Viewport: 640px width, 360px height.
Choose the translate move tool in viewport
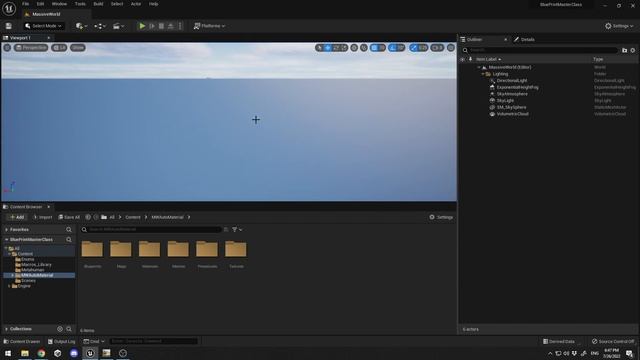(x=327, y=48)
